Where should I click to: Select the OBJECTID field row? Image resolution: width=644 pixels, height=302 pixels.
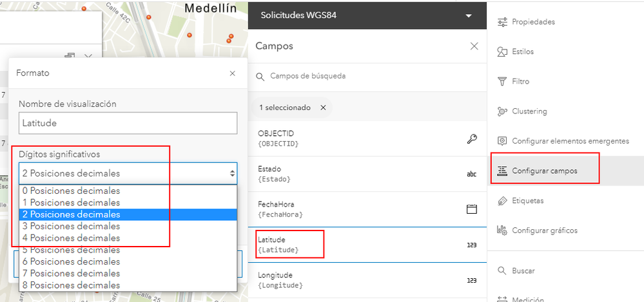coord(367,138)
